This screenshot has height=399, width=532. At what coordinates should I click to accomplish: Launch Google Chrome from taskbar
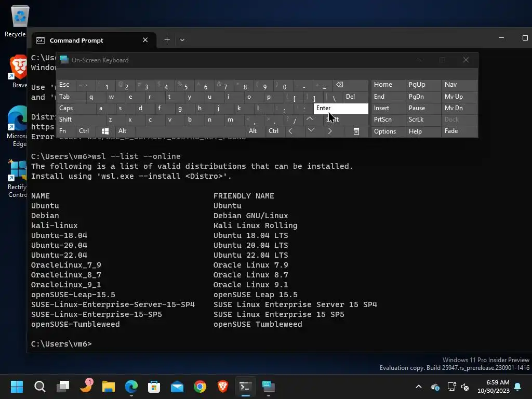200,387
